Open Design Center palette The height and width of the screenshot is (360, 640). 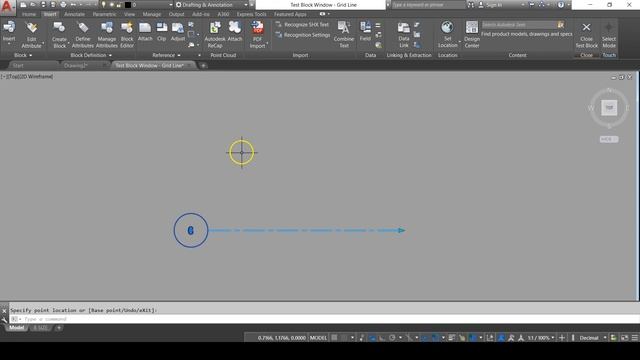[x=472, y=34]
